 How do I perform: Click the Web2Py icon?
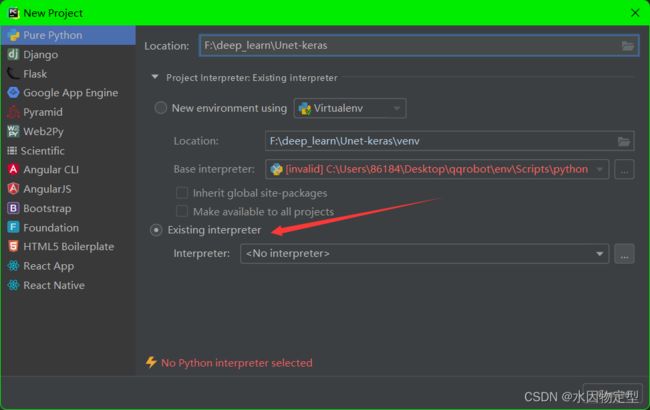(x=13, y=131)
